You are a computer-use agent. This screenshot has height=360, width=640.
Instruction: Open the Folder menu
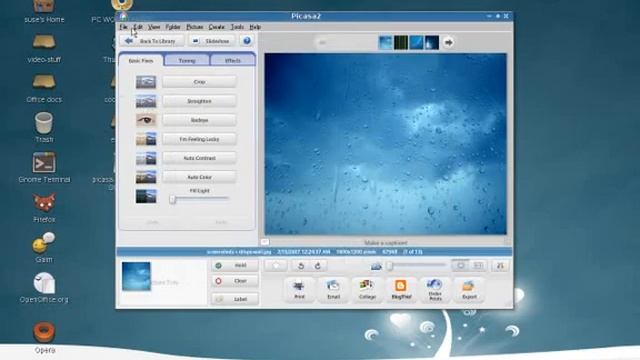(x=173, y=27)
